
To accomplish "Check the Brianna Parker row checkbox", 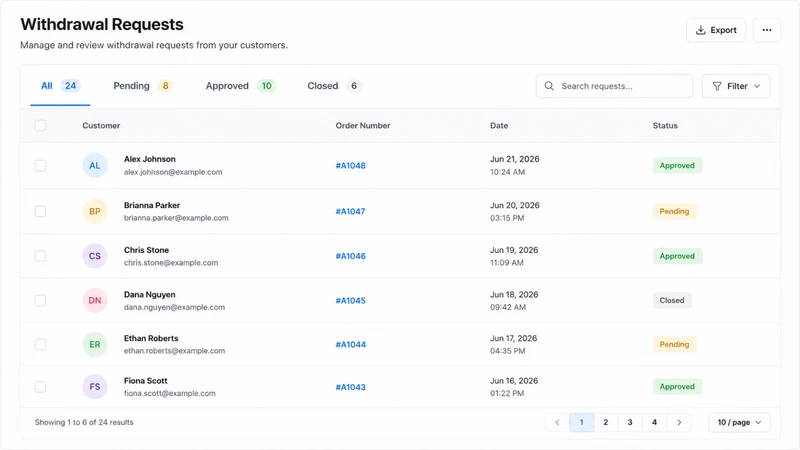I will coord(40,211).
